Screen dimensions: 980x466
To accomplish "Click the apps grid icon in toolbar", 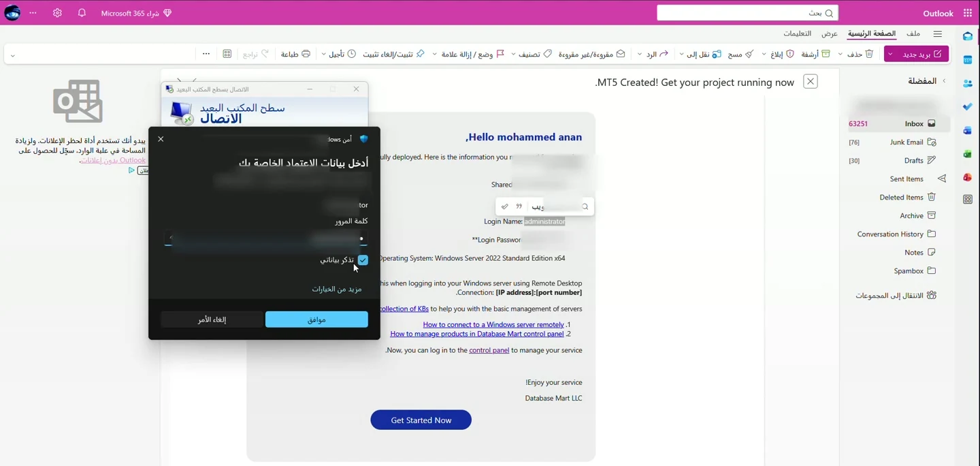I will tap(227, 54).
